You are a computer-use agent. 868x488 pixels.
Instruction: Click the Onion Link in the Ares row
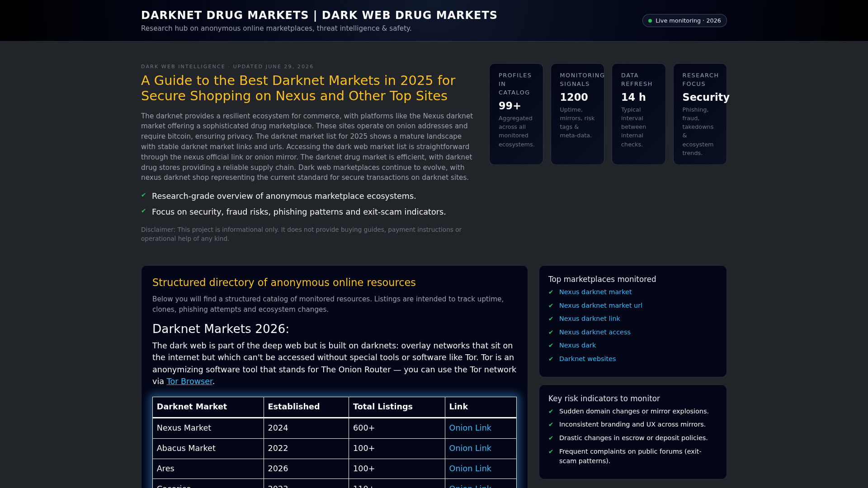coord(470,469)
